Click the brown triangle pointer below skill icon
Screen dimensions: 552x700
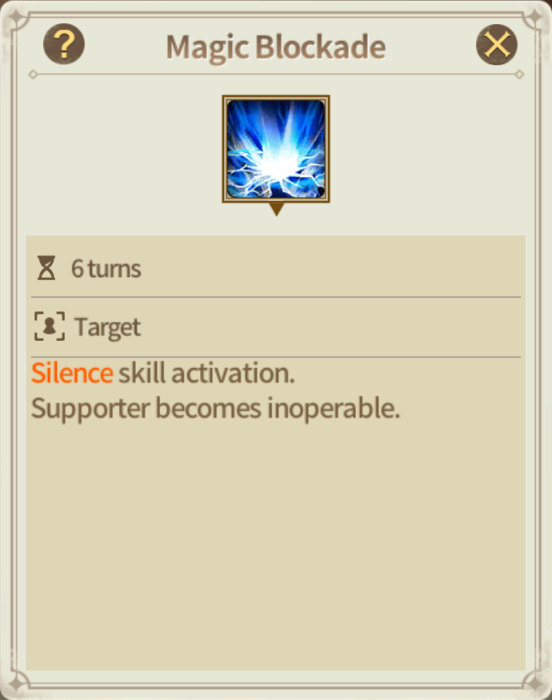tap(276, 209)
